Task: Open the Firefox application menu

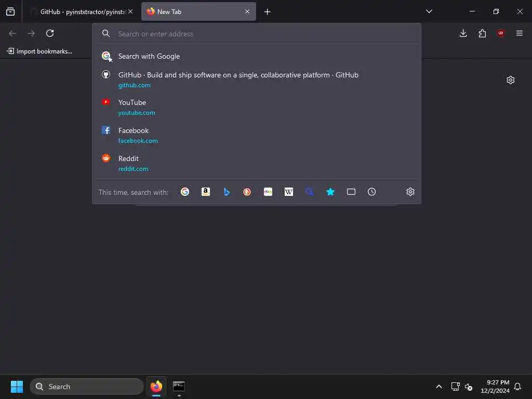Action: [520, 33]
